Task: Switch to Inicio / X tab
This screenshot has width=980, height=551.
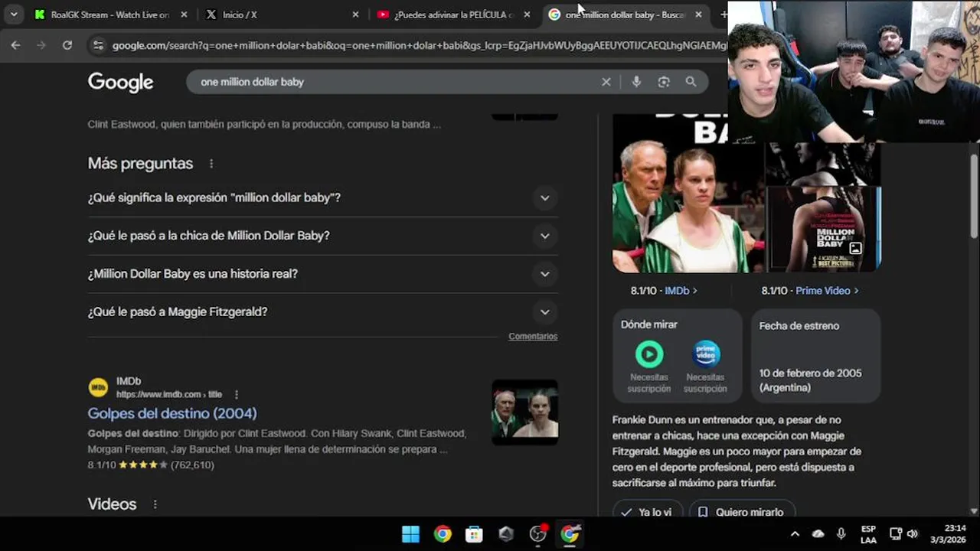Action: click(283, 15)
